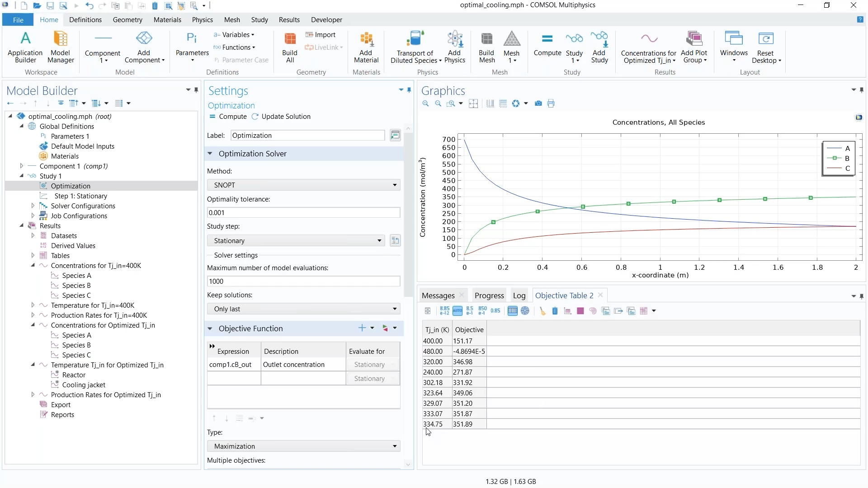The height and width of the screenshot is (488, 868).
Task: Close the Objective Table 2 tab
Action: click(600, 295)
